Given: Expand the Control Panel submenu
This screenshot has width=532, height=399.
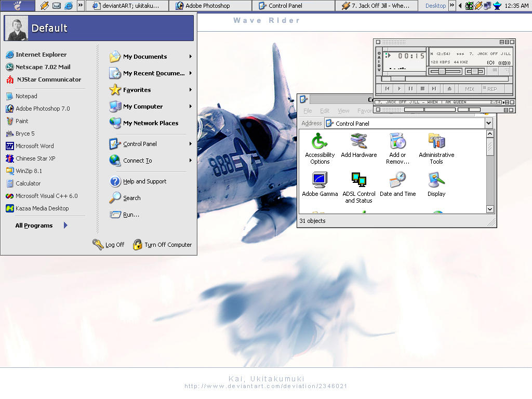Looking at the screenshot, I should (191, 144).
